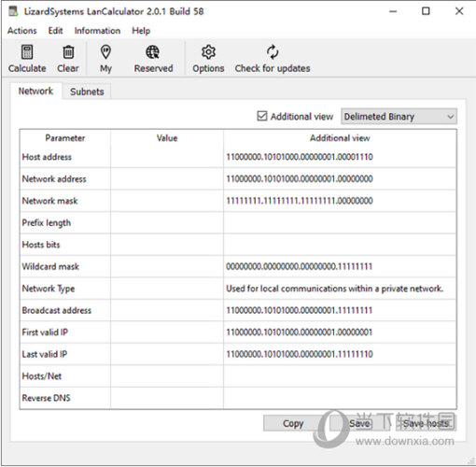Switch to the Network tab
The height and width of the screenshot is (467, 476).
pos(35,92)
